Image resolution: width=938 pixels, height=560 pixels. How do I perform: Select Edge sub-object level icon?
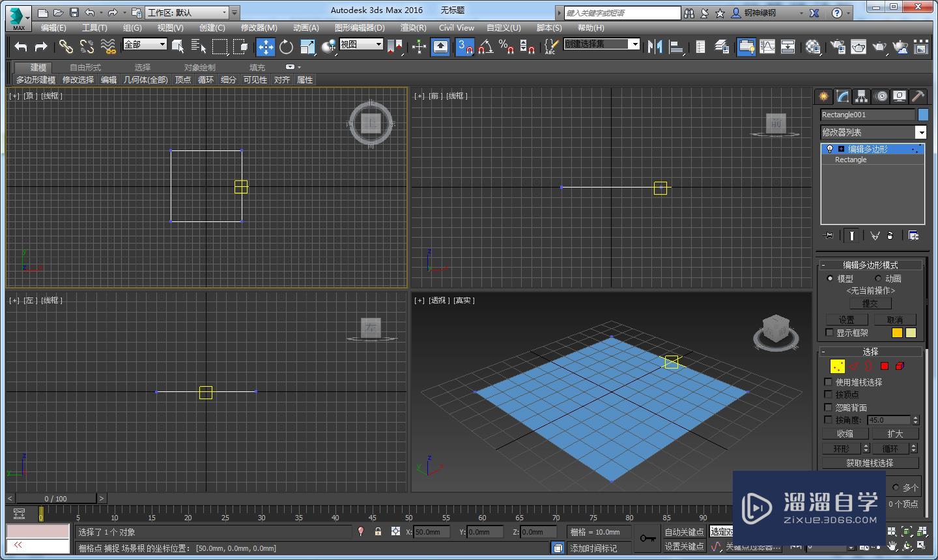854,367
